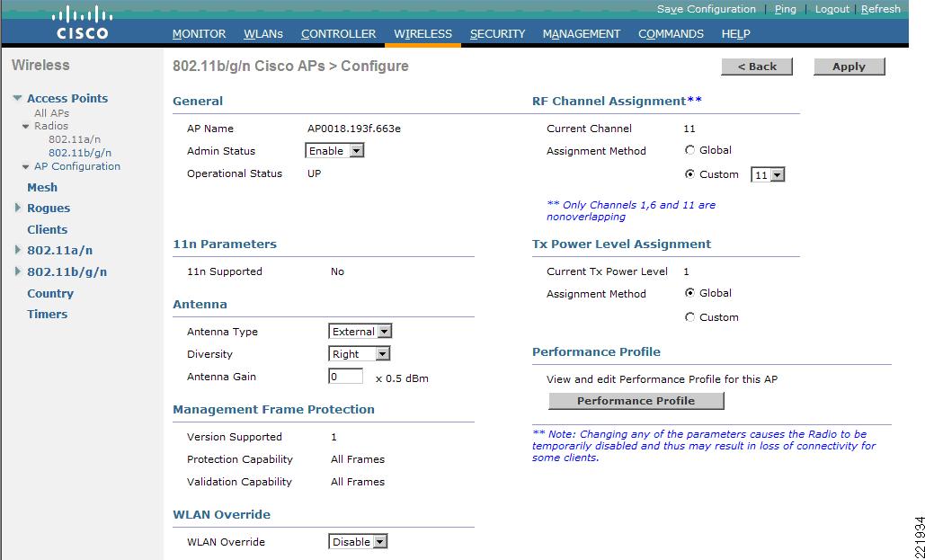Click the Version Supported value 1
Viewport: 925px width, 560px height.
pos(334,437)
